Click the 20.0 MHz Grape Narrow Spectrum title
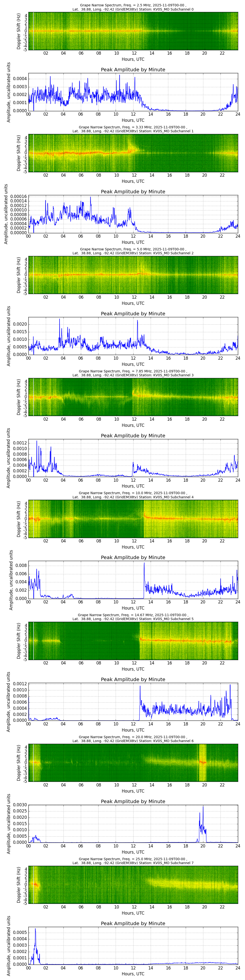This screenshot has height=980, width=245. click(133, 740)
